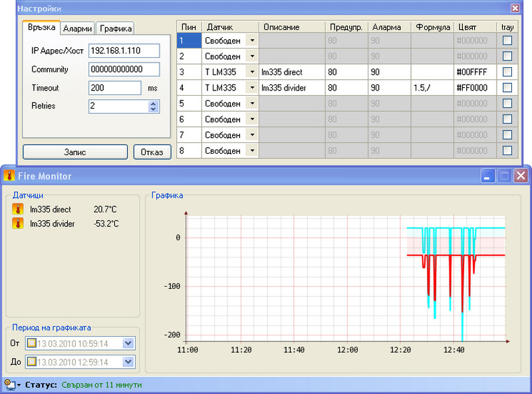Screen dimensions: 532x394
Task: Expand the sensor dropdown for pin 5
Action: pyautogui.click(x=252, y=104)
